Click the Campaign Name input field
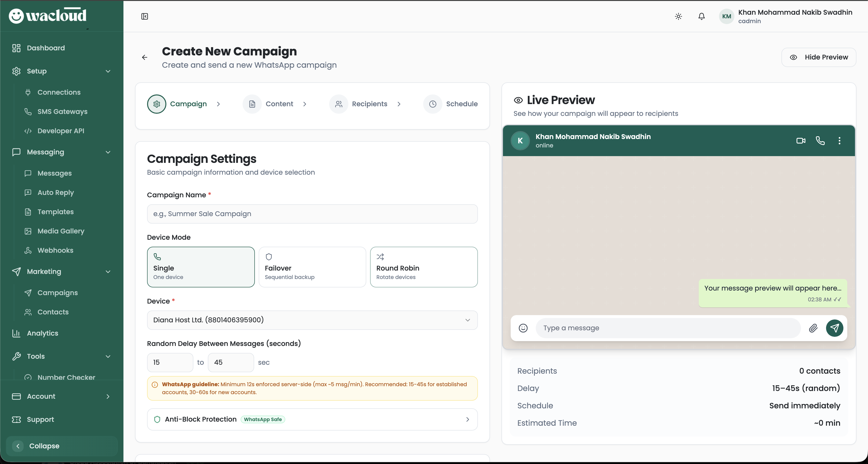 [312, 214]
